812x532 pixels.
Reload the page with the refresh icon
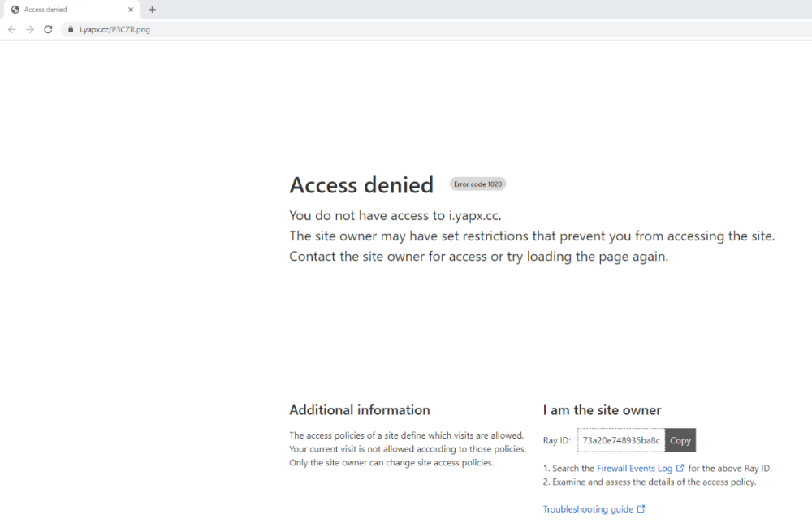point(48,29)
